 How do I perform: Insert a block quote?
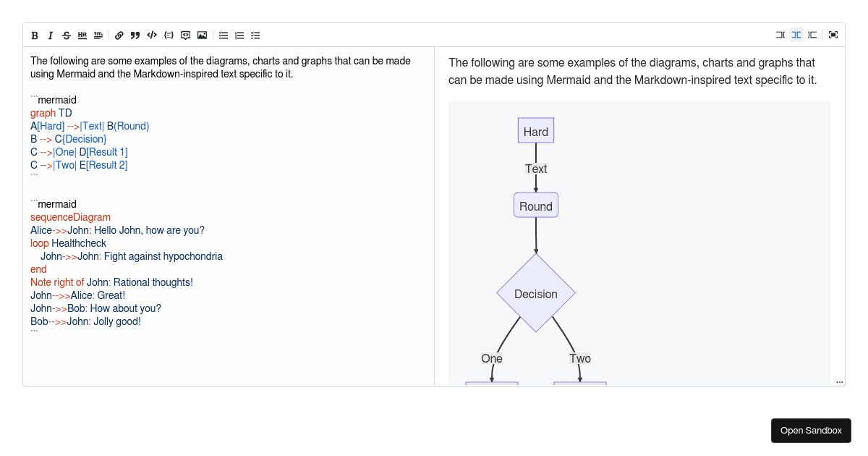(135, 35)
